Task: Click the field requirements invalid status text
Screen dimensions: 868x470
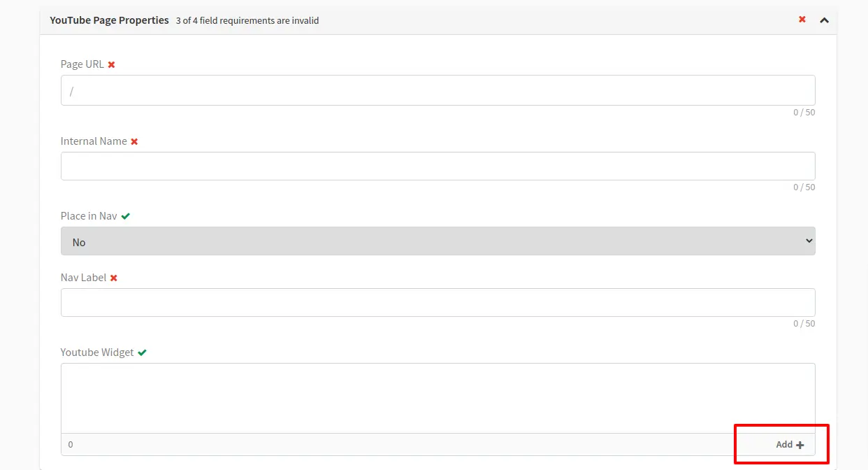Action: click(x=247, y=21)
